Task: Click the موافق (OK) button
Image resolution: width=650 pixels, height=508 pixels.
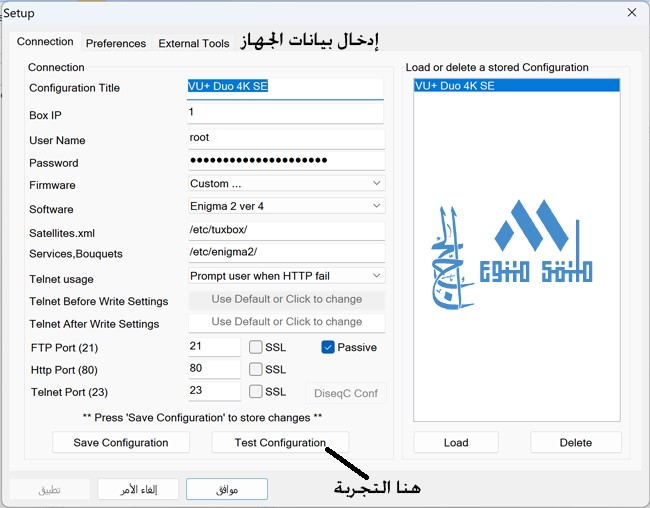Action: pyautogui.click(x=227, y=489)
